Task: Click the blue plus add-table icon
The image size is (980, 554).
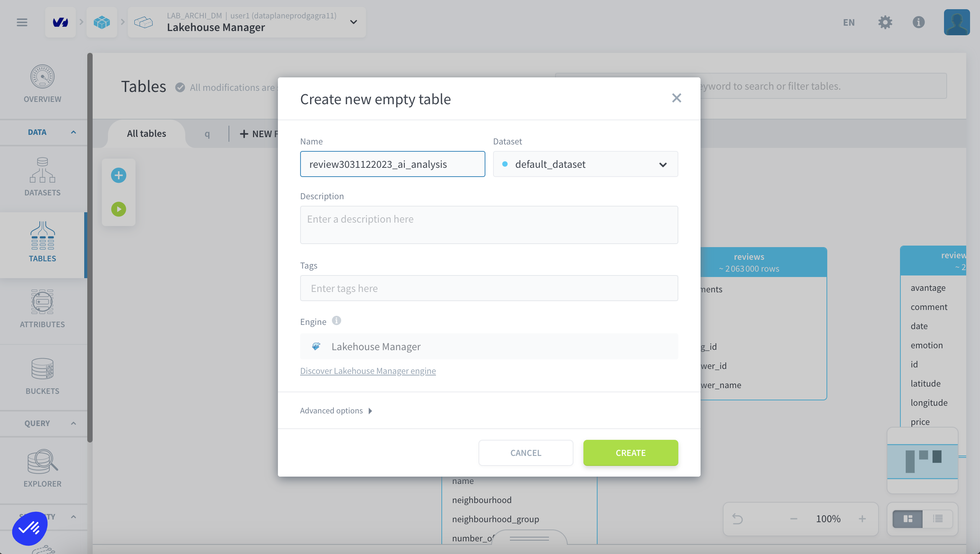Action: click(x=119, y=175)
